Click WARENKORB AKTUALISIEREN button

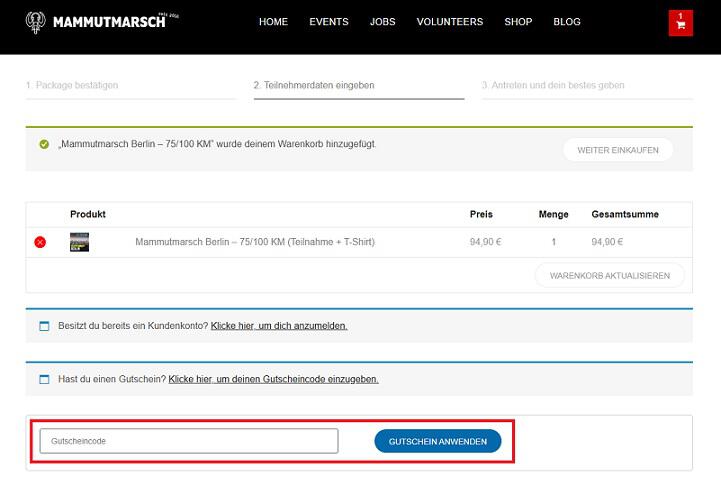[x=610, y=275]
